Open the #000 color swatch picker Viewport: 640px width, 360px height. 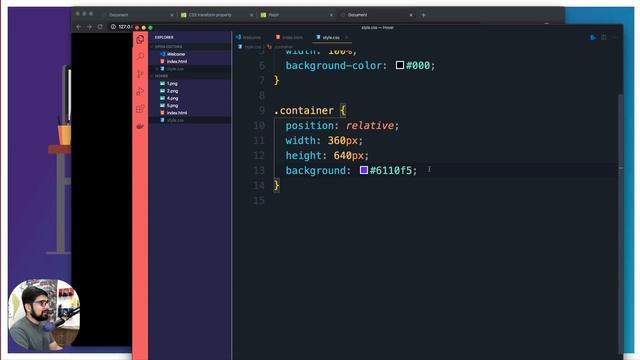(x=400, y=65)
